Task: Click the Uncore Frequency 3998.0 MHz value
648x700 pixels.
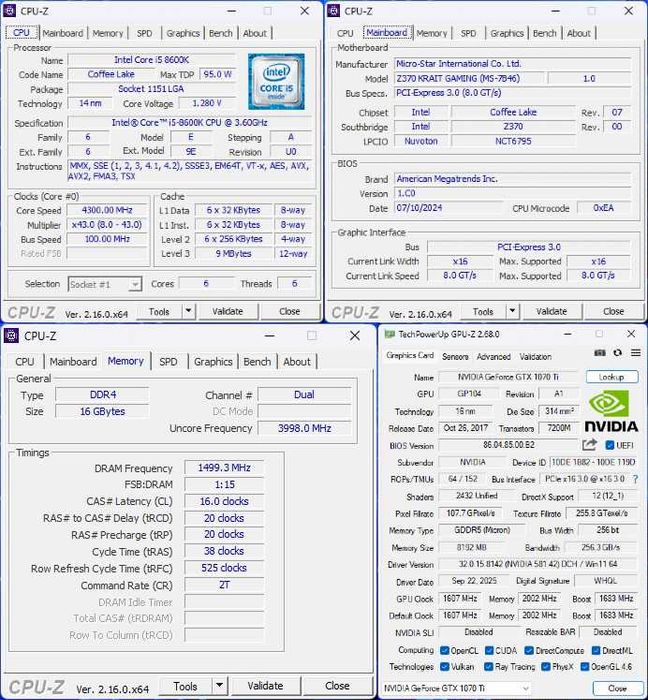Action: (x=304, y=428)
